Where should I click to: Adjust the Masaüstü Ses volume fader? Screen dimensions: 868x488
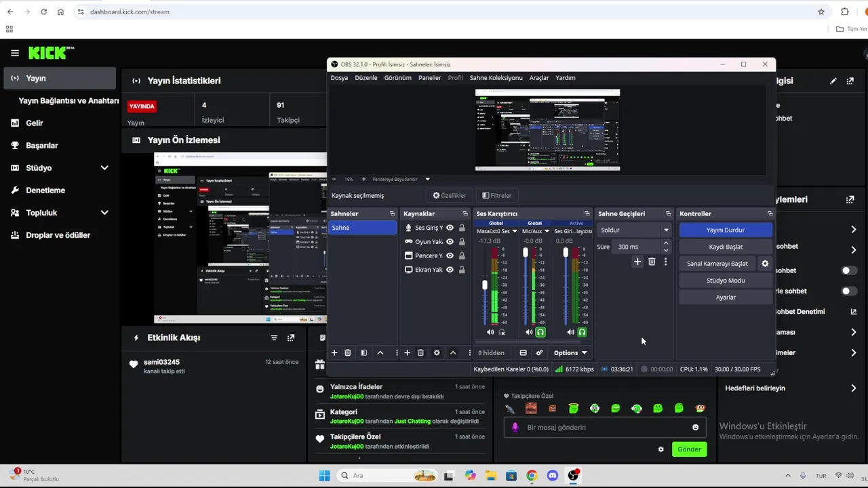(x=485, y=285)
